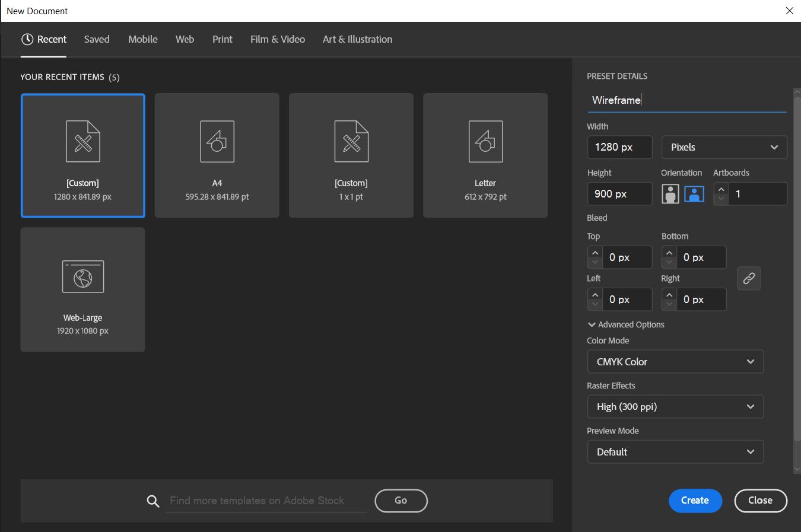
Task: Select portrait orientation icon
Action: (670, 194)
